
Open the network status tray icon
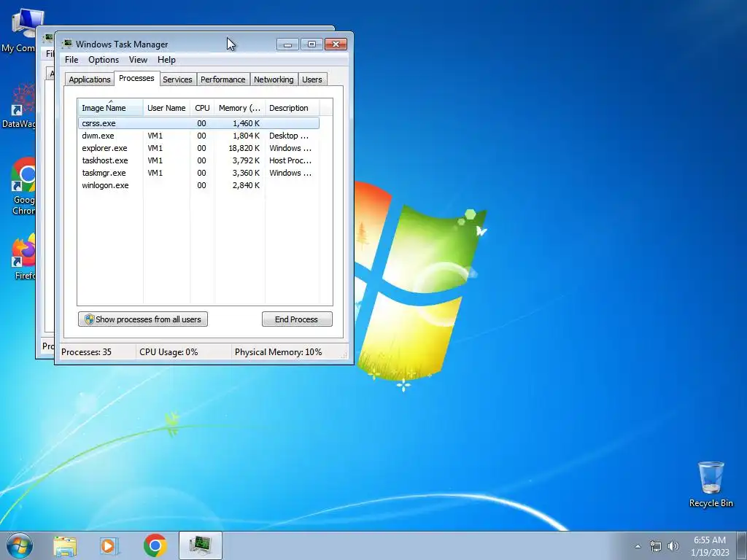pyautogui.click(x=656, y=546)
